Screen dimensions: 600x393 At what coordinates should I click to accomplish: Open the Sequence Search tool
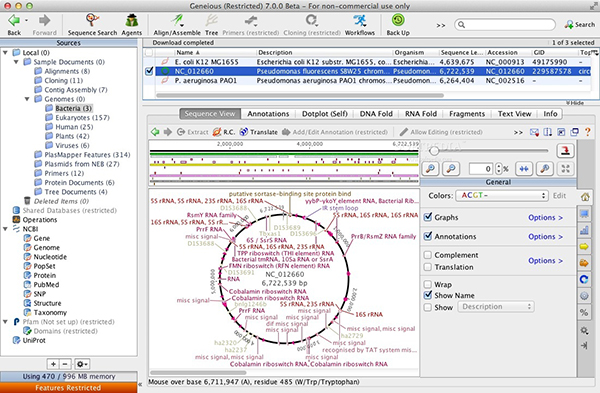[x=92, y=20]
